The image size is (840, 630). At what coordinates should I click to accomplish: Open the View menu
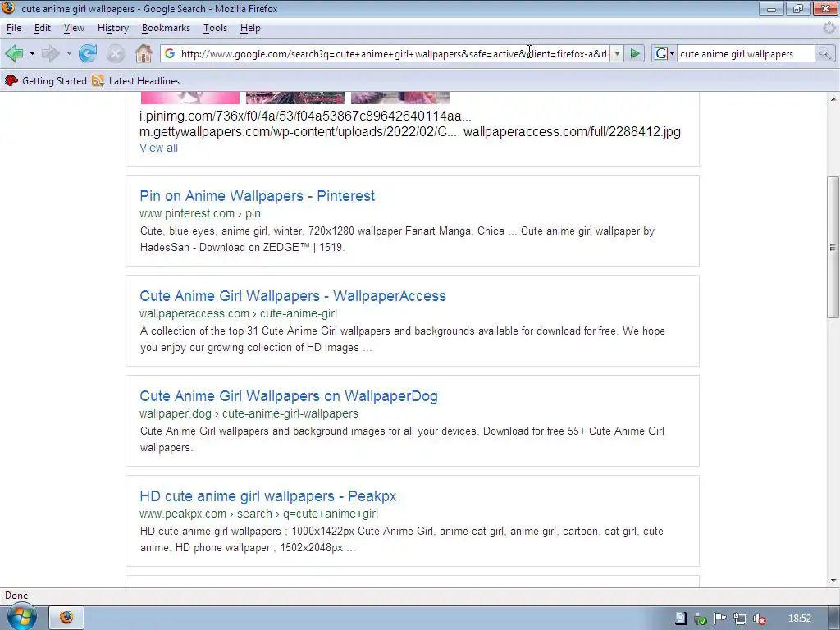coord(74,28)
